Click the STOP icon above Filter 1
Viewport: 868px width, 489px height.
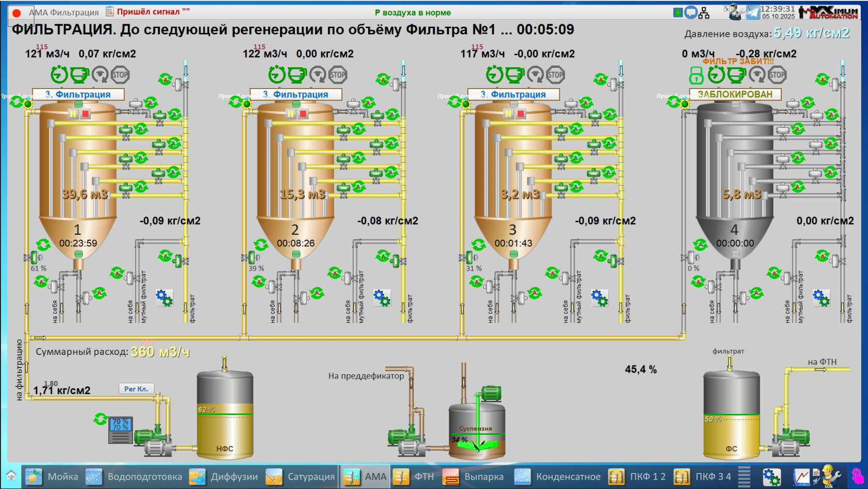(120, 75)
